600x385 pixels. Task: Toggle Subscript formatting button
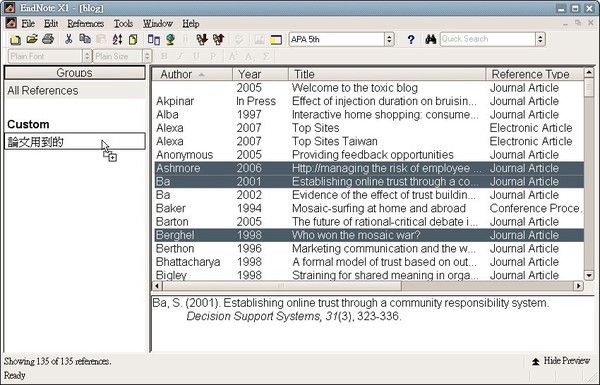coord(249,56)
